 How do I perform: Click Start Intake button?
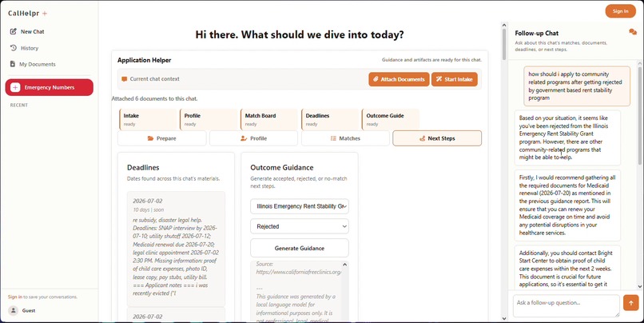point(455,79)
